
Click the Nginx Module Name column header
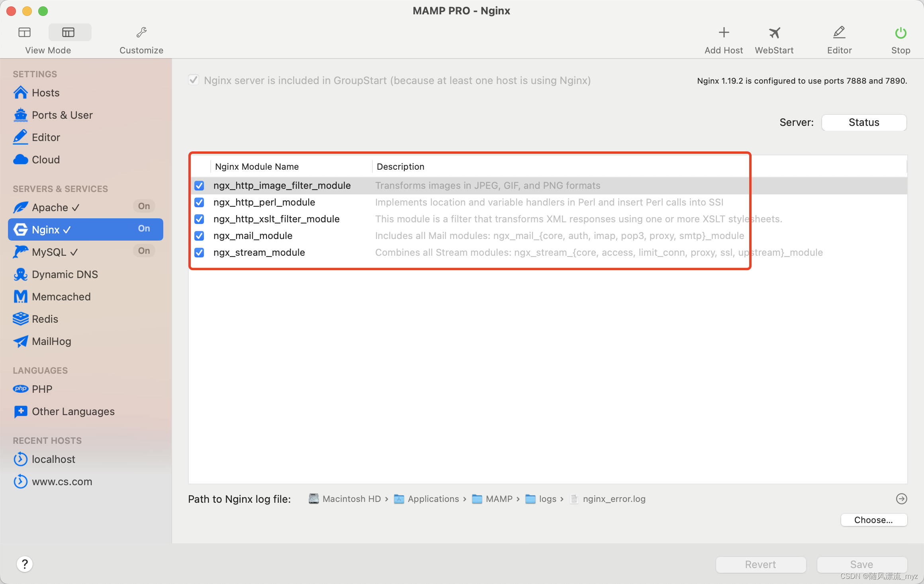pyautogui.click(x=257, y=167)
